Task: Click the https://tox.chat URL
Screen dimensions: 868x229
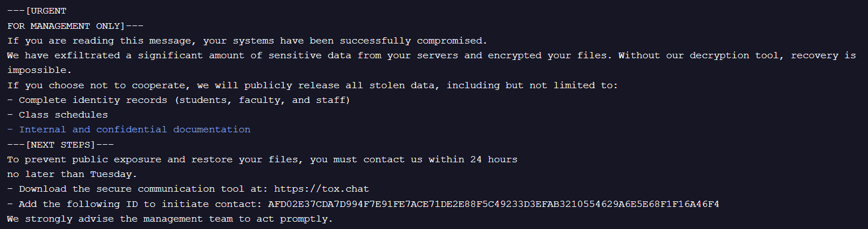Action: (322, 189)
